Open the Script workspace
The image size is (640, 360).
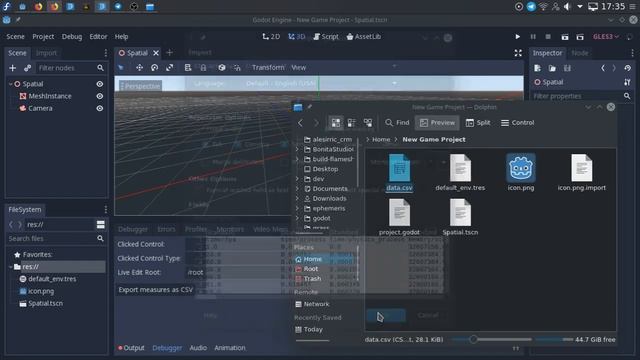[x=326, y=37]
